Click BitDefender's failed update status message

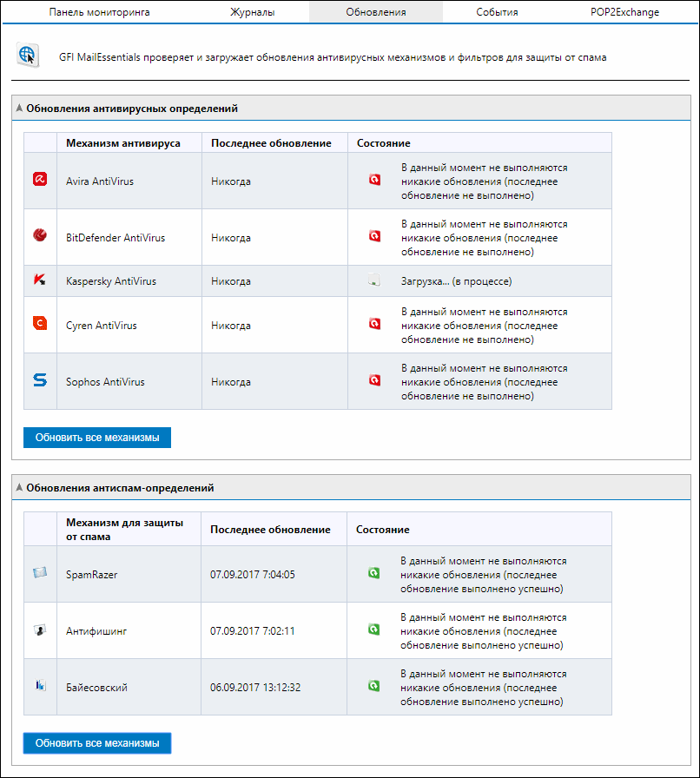(484, 238)
